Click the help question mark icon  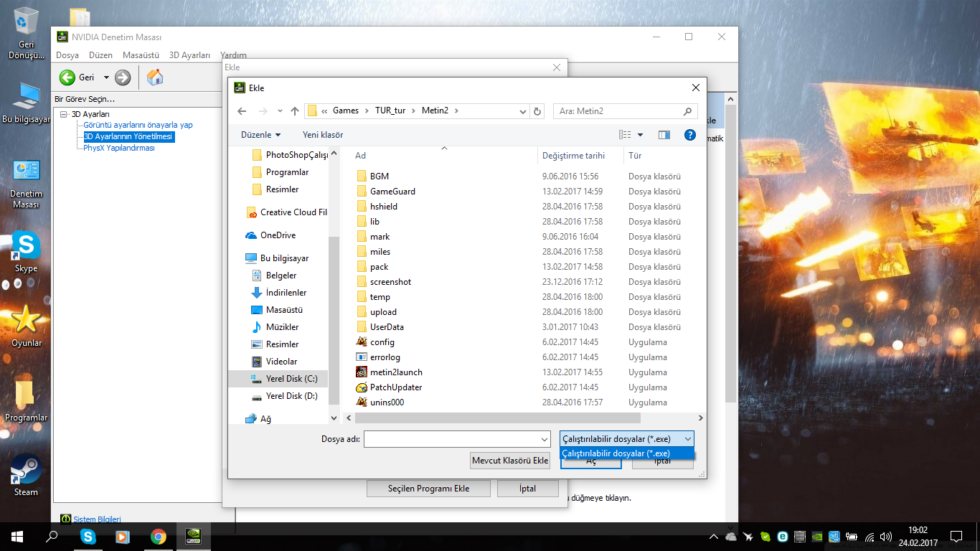[x=689, y=135]
